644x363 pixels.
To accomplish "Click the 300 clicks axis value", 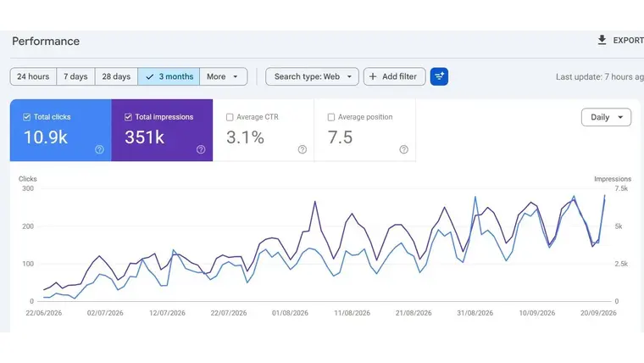I will (x=28, y=188).
